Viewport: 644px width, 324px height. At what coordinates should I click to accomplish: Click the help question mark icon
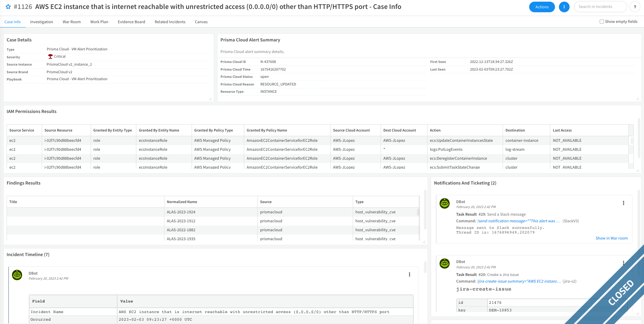click(x=634, y=7)
